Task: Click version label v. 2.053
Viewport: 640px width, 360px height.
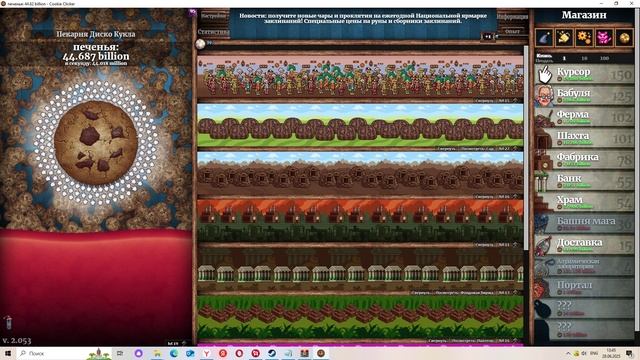Action: (x=17, y=340)
